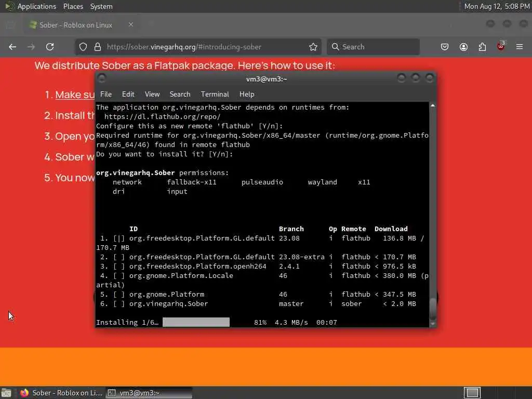Click the terminal scrollbar up arrow
Image resolution: width=532 pixels, height=399 pixels.
433,106
